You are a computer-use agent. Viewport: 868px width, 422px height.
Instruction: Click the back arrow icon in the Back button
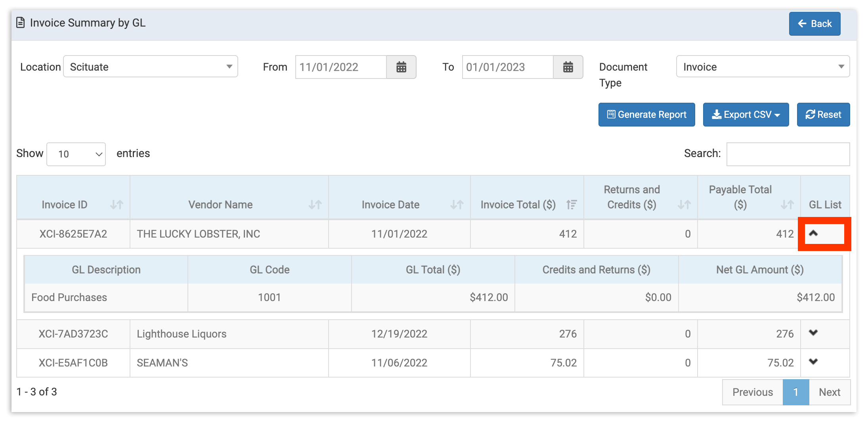coord(801,23)
